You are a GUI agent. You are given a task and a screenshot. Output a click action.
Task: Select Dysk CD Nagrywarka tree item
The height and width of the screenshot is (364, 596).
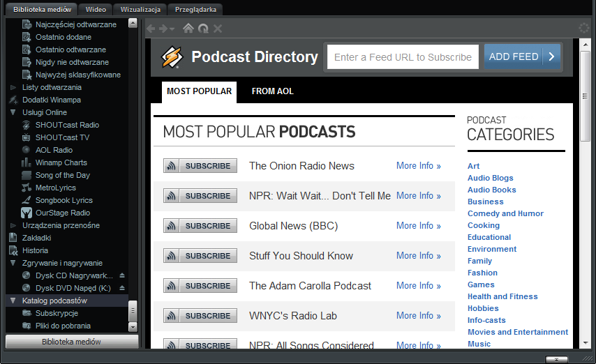74,275
